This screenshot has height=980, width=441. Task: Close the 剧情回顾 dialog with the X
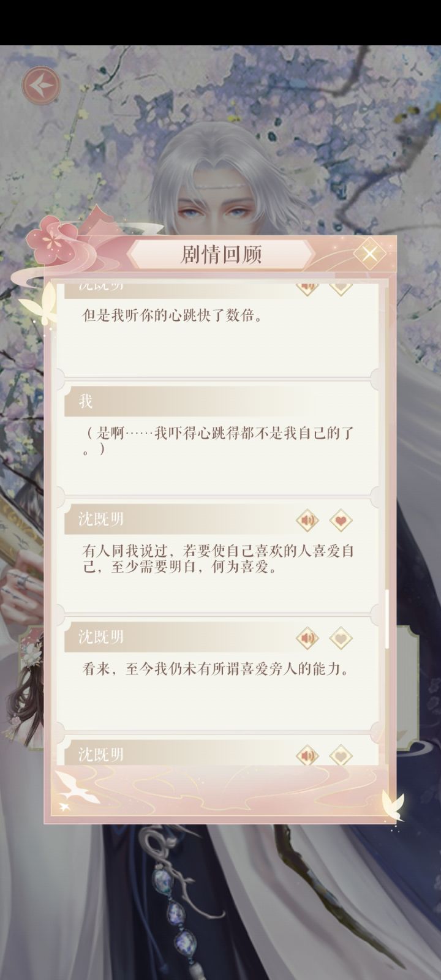369,253
